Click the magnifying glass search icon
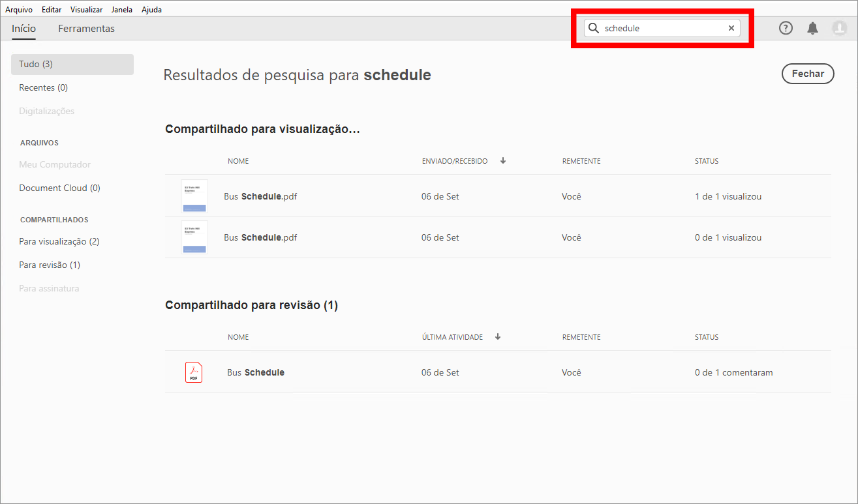The width and height of the screenshot is (858, 504). point(593,28)
